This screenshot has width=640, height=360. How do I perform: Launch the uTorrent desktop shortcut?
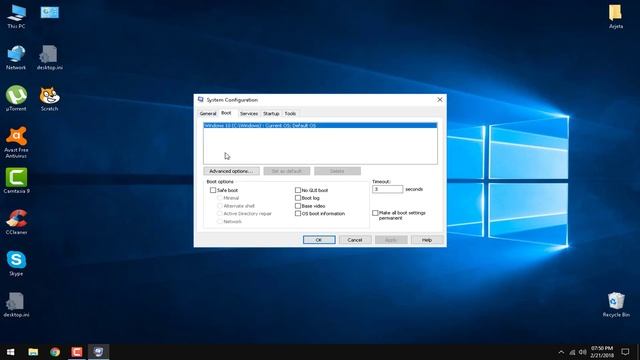(16, 98)
